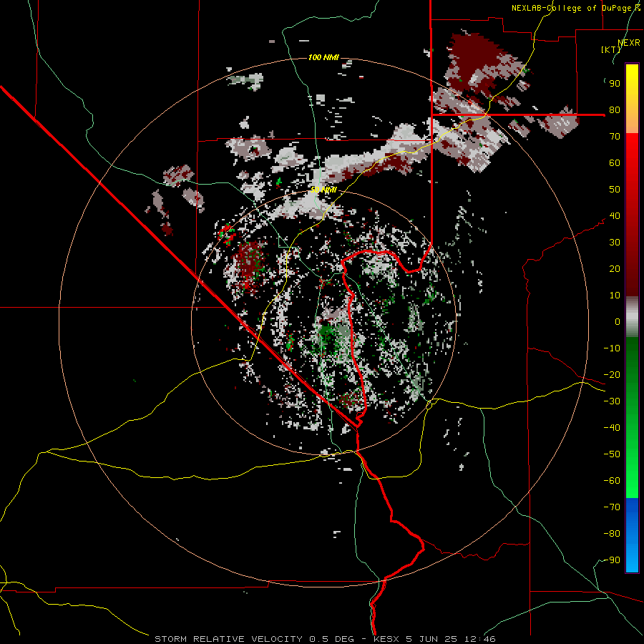
Task: Click the STORM RELATIVE VELOCITY caption text
Action: (x=229, y=639)
